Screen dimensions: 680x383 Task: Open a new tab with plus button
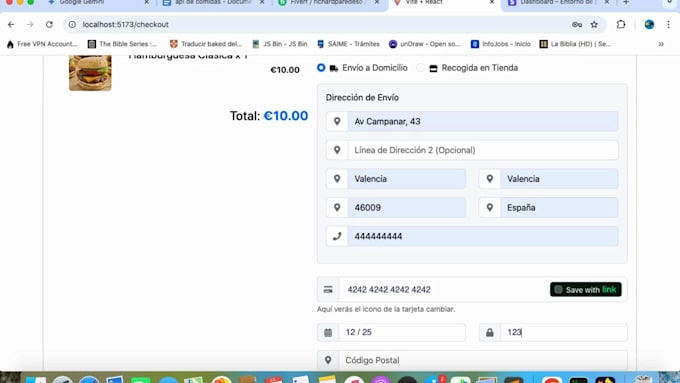[x=626, y=2]
